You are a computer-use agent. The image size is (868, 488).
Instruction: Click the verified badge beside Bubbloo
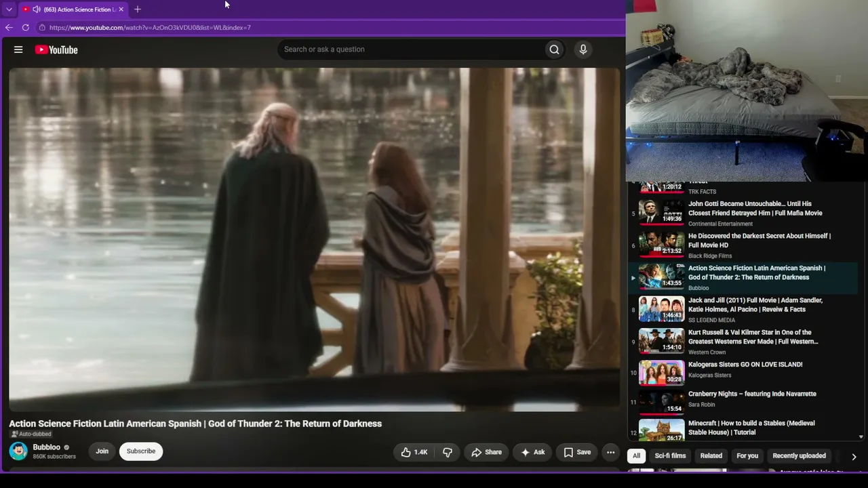coord(66,447)
